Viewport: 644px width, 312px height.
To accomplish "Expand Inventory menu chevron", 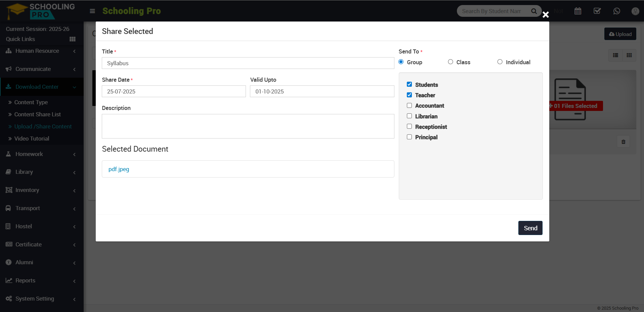I will pos(74,191).
